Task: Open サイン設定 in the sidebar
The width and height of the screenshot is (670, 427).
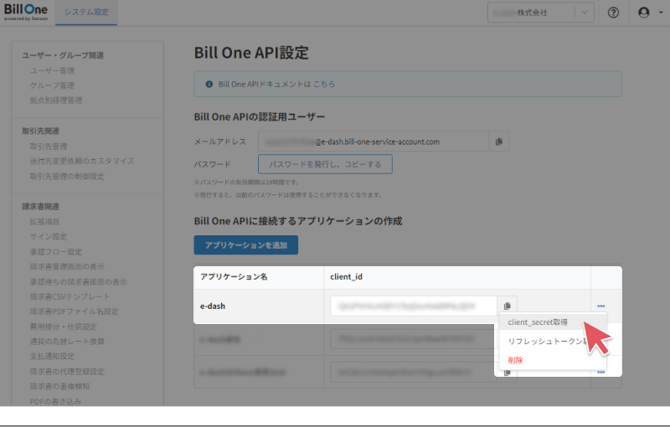Action: [x=49, y=237]
